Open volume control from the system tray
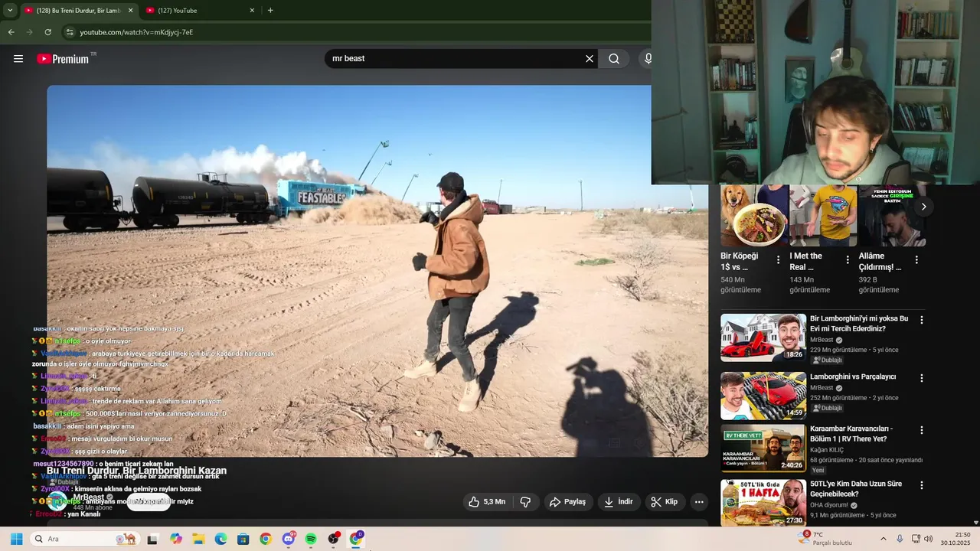 tap(929, 539)
